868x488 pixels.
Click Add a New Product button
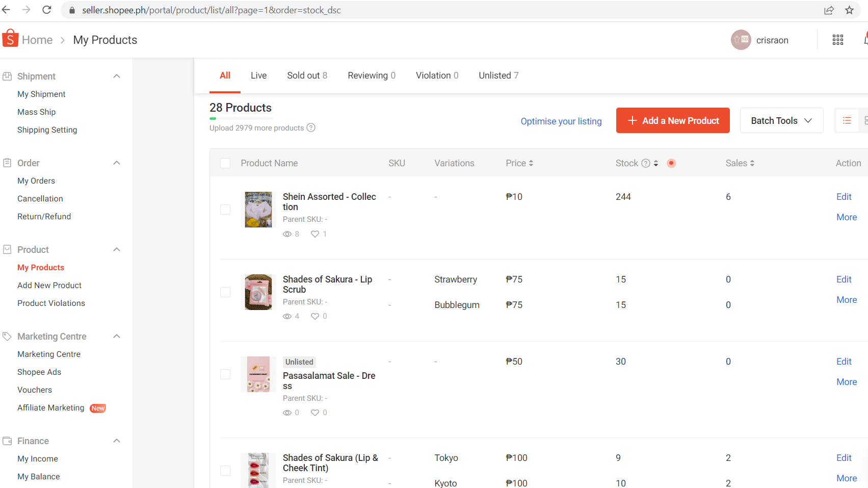click(673, 120)
